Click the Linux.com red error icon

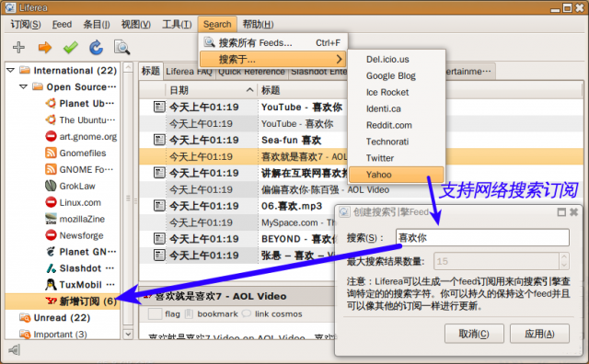click(51, 202)
